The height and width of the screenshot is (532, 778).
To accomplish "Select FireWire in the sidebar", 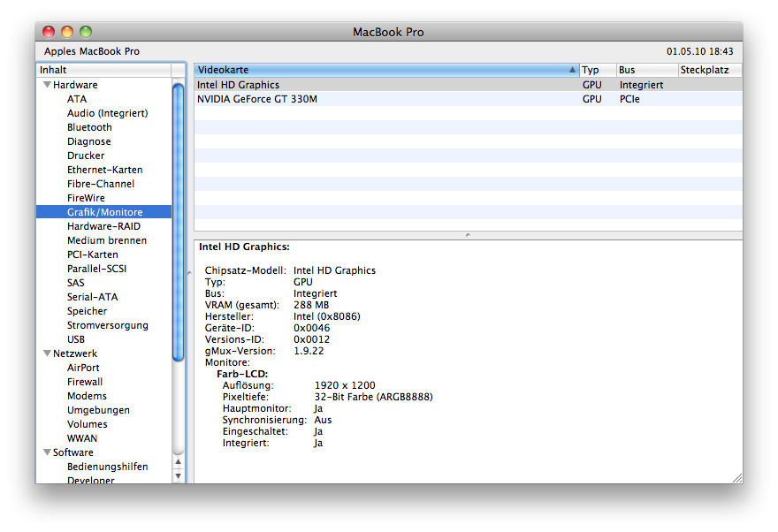I will click(x=86, y=198).
